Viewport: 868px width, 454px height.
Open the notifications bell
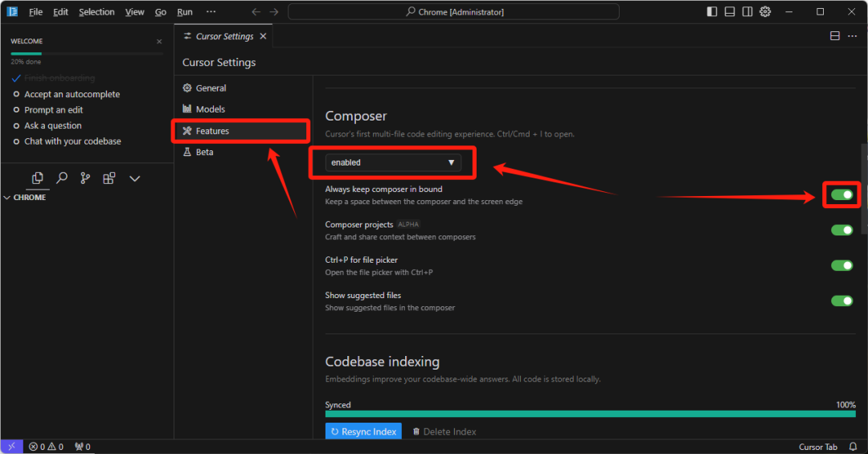pyautogui.click(x=853, y=447)
